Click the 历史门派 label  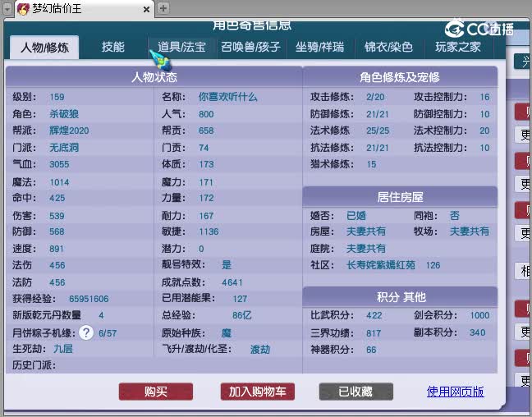click(x=34, y=365)
